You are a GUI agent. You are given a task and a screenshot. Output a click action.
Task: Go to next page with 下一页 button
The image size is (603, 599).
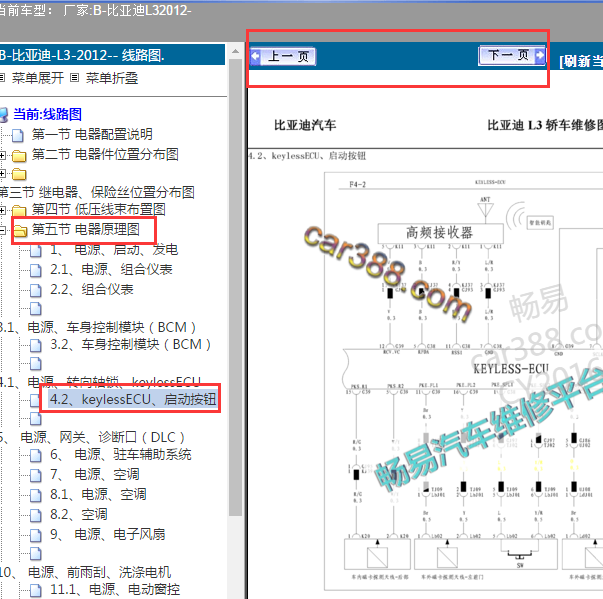[x=511, y=56]
